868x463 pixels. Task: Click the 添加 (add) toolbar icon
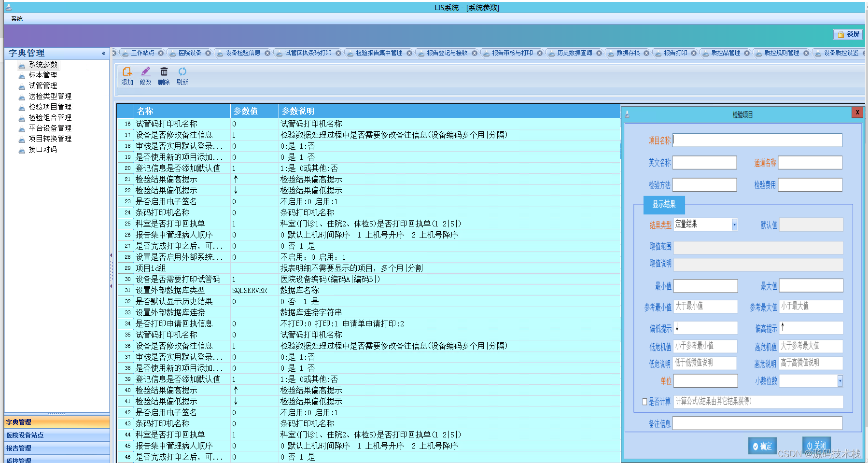coord(127,76)
